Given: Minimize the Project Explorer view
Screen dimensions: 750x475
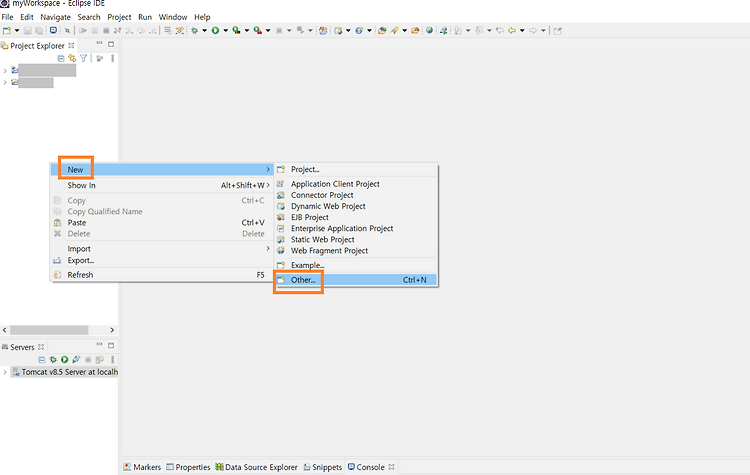Looking at the screenshot, I should tap(99, 44).
